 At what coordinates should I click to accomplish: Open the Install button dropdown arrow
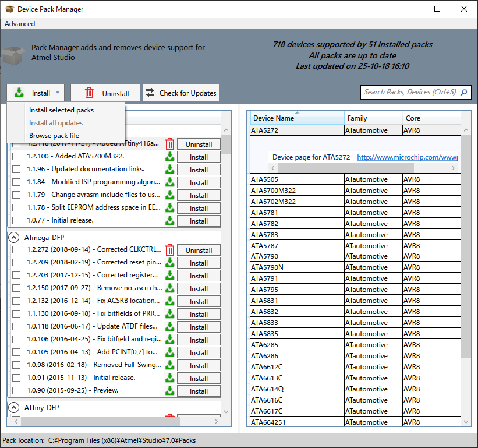(58, 93)
